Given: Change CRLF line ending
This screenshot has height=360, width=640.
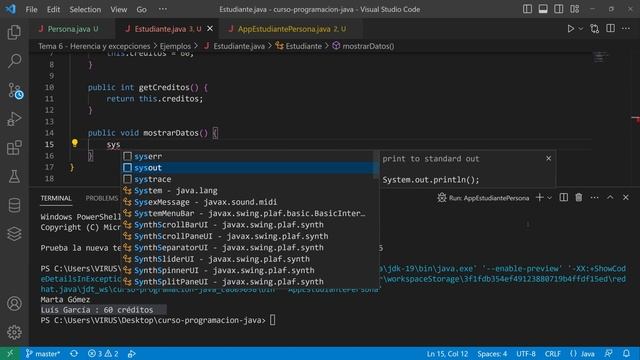Looking at the screenshot, I should pyautogui.click(x=552, y=353).
